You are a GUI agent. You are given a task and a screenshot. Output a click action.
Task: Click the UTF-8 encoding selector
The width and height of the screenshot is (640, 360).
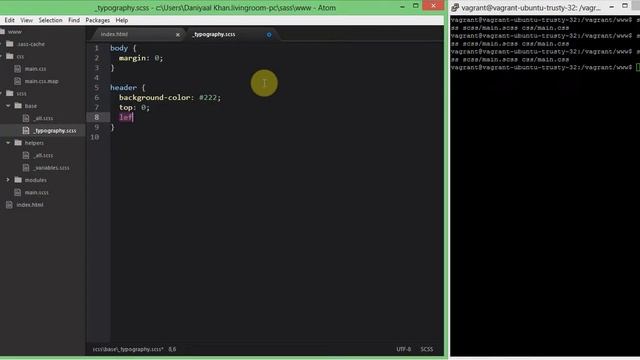tap(403, 349)
